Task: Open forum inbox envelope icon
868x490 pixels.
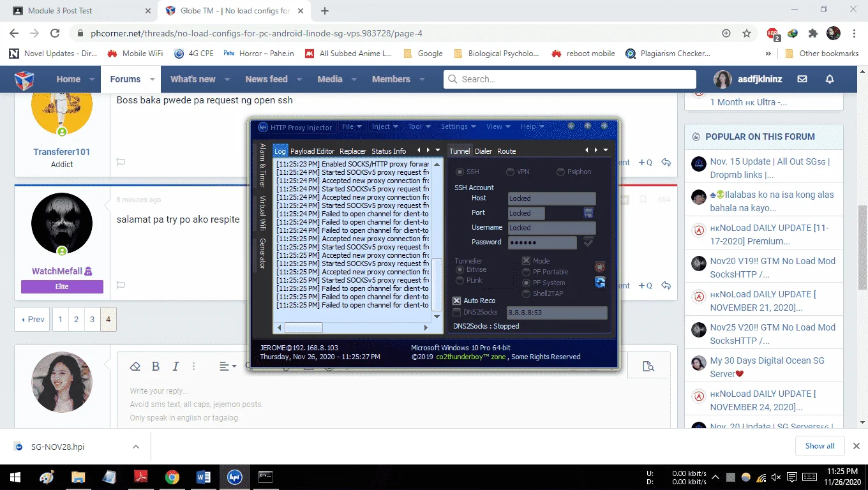Action: 802,79
